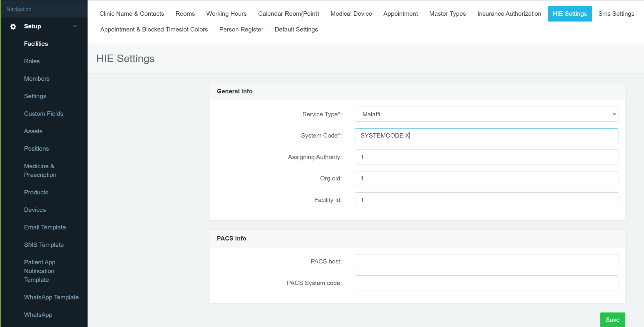The image size is (644, 327).
Task: Click the HIE Settings page title
Action: 125,59
